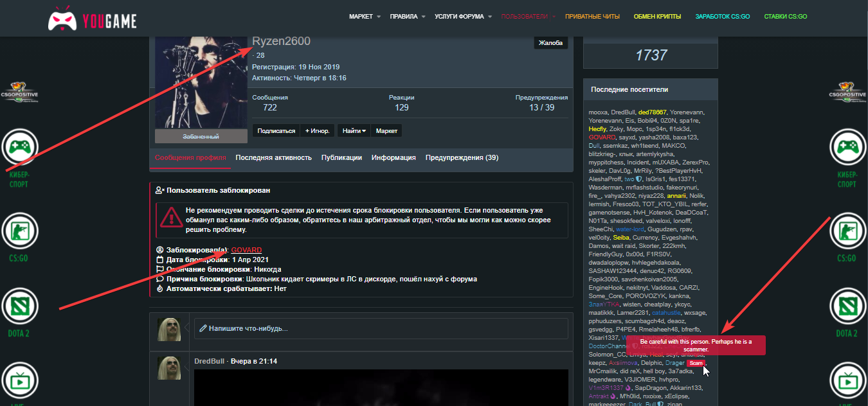Click in the Напишите что-нибудь input field
Image resolution: width=868 pixels, height=406 pixels.
click(381, 328)
